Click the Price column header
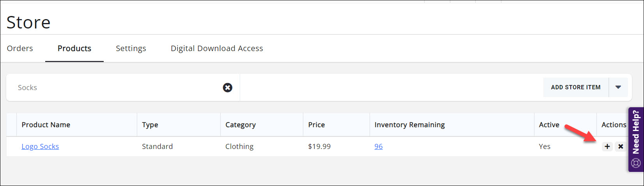644x186 pixels. [317, 125]
